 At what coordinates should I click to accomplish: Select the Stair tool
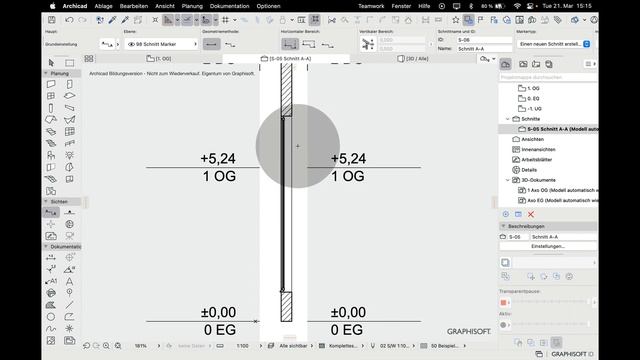51,143
